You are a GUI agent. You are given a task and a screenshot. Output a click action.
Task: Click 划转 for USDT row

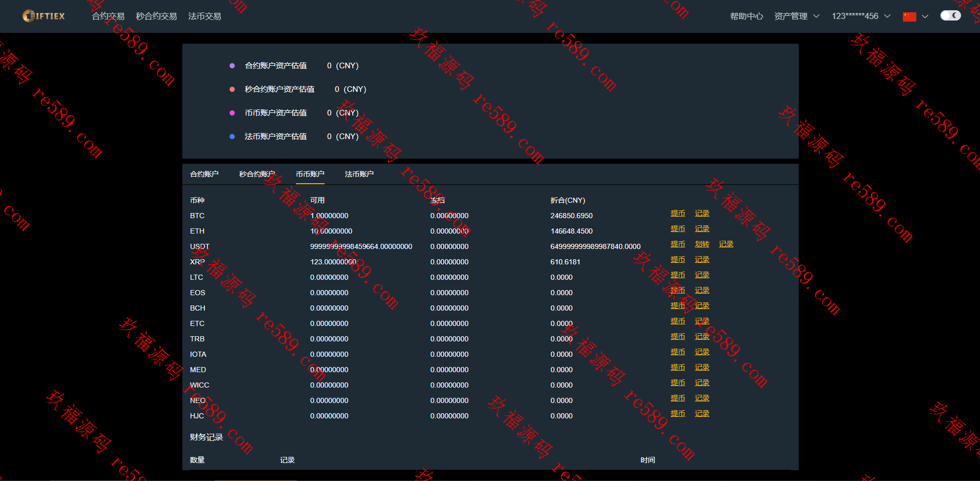pos(702,244)
